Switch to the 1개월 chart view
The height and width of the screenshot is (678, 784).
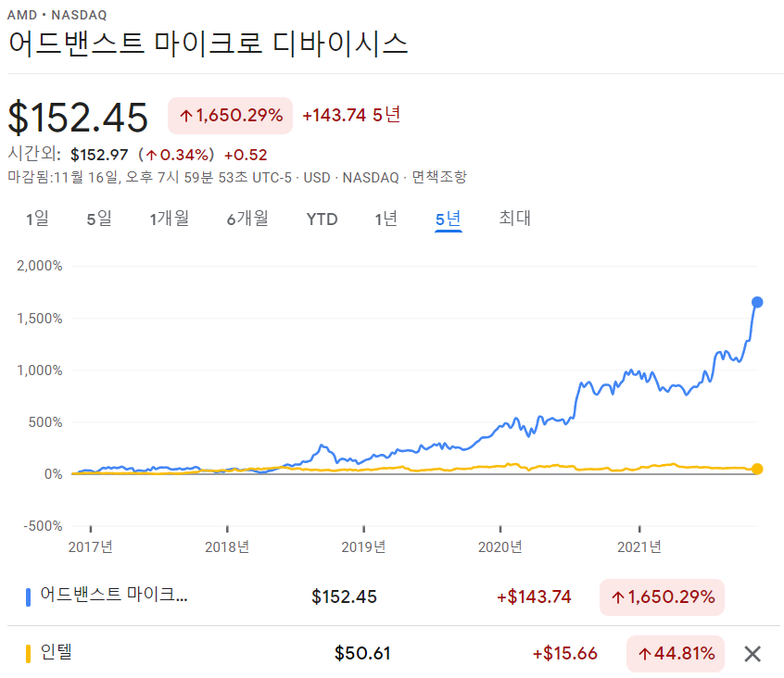point(170,219)
